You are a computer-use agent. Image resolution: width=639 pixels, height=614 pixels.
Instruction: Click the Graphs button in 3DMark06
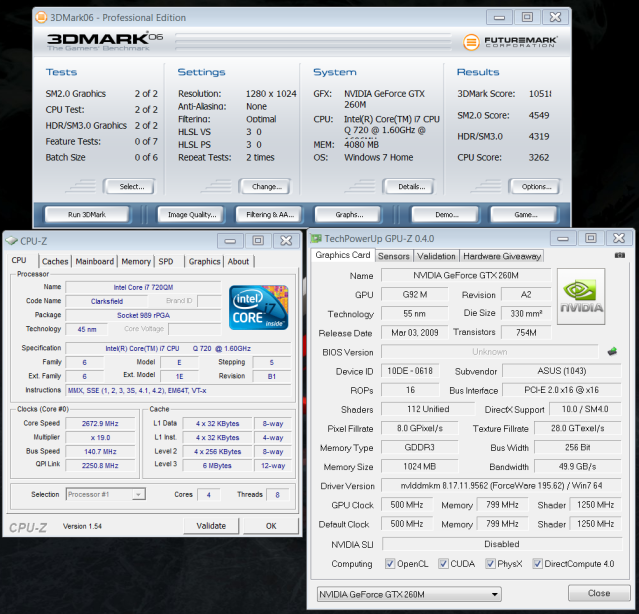tap(349, 215)
